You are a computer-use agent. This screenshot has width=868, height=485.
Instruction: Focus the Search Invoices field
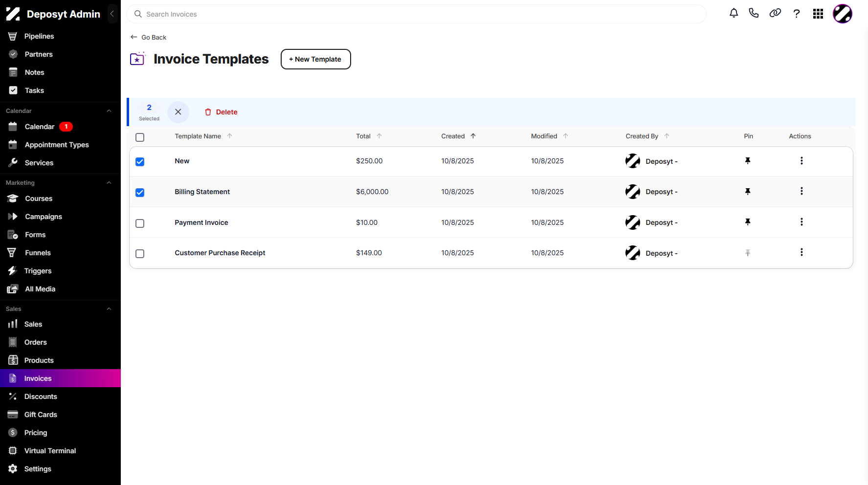(416, 14)
